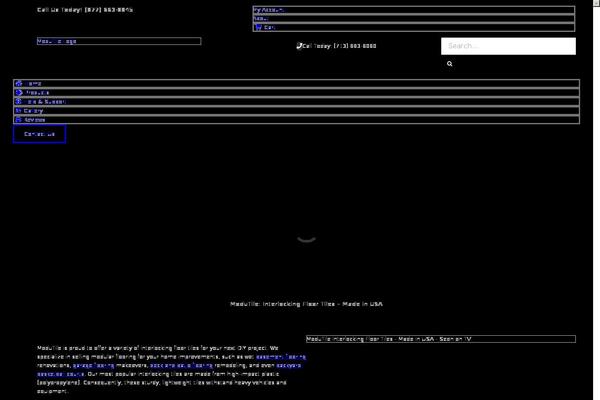
Task: Open the Home menu item
Action: coord(297,83)
